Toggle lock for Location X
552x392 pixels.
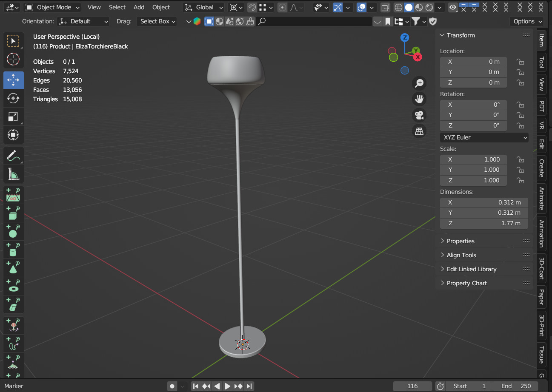click(x=520, y=62)
